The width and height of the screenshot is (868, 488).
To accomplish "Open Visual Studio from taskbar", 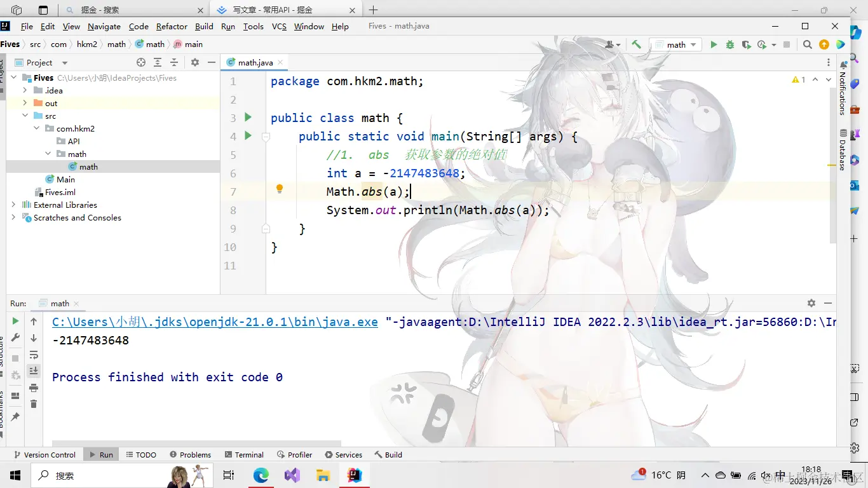I will click(292, 475).
